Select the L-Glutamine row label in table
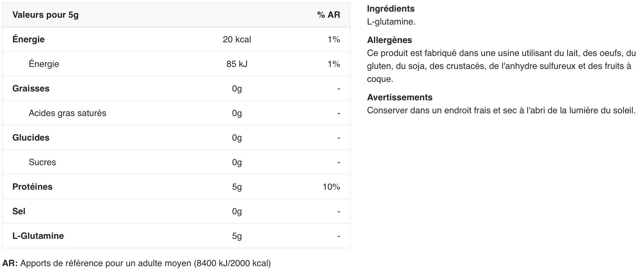The width and height of the screenshot is (644, 275). pos(38,236)
